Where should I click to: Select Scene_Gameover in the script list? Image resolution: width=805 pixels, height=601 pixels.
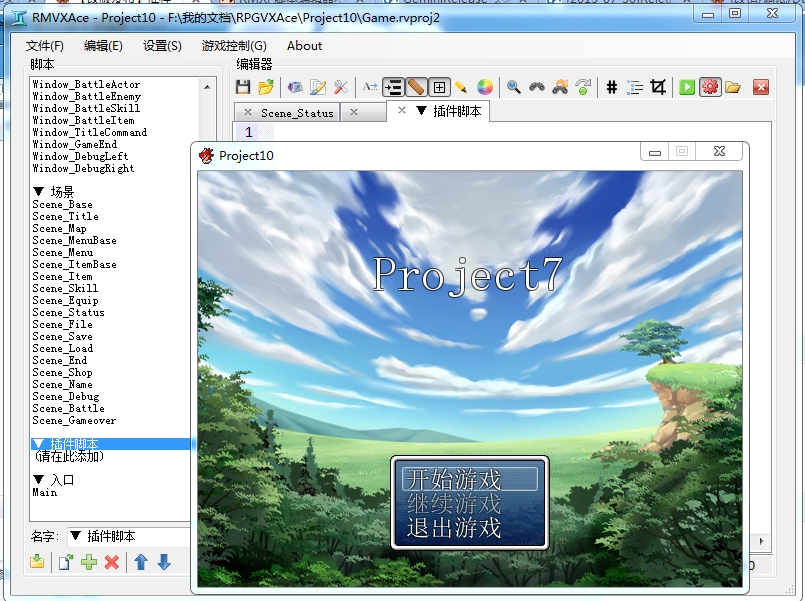coord(74,421)
